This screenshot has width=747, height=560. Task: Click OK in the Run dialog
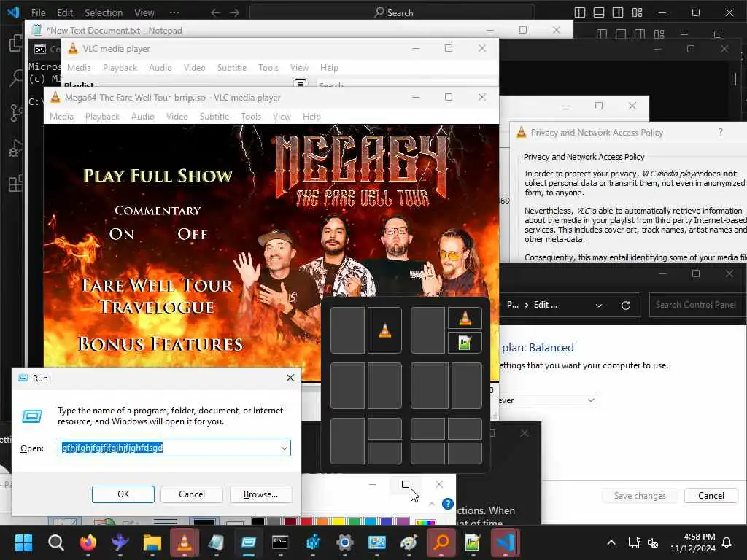click(x=123, y=494)
